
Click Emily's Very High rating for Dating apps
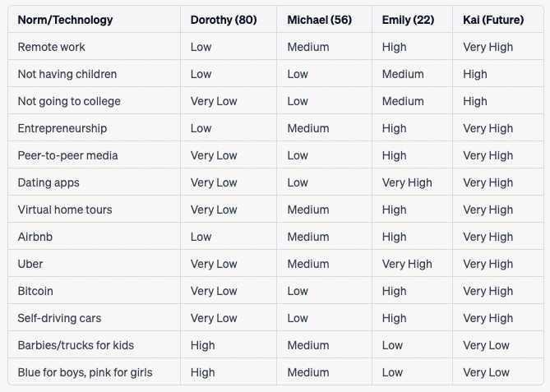pos(407,182)
